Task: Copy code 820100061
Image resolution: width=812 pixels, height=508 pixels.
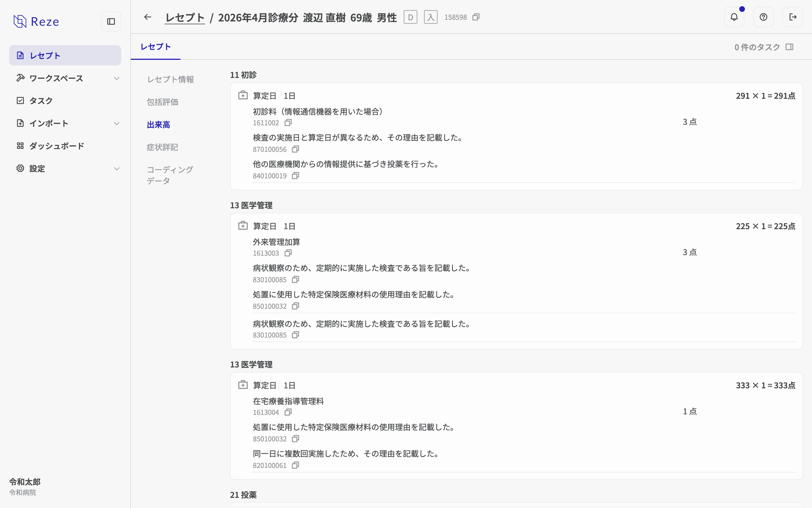Action: pyautogui.click(x=295, y=465)
